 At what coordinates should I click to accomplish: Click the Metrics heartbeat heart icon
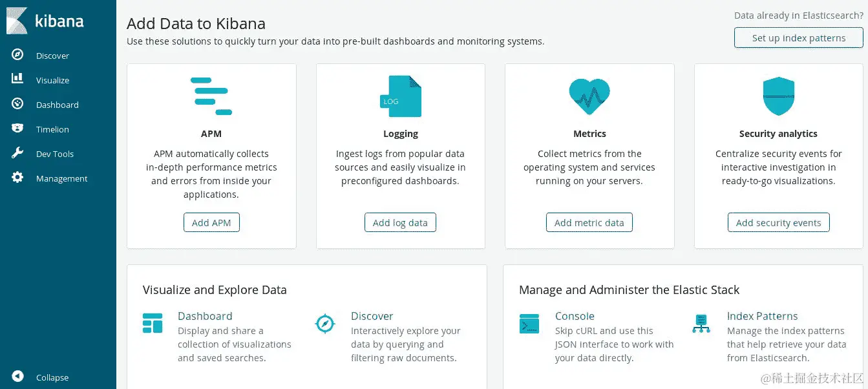pos(589,96)
